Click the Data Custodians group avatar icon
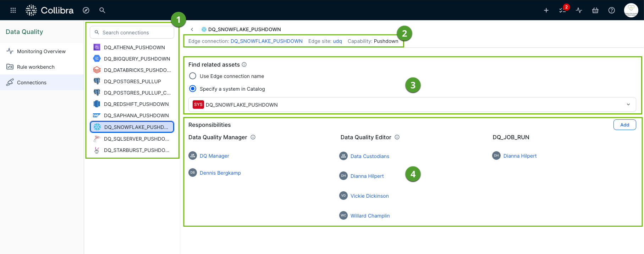Image resolution: width=644 pixels, height=254 pixels. click(343, 156)
